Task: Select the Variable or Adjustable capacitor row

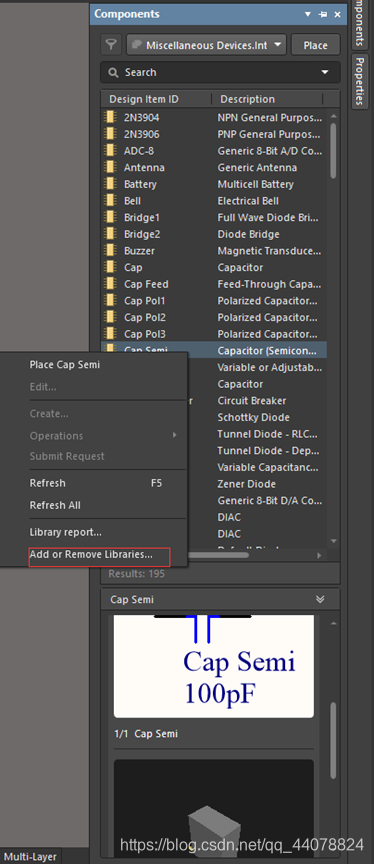Action: [268, 367]
